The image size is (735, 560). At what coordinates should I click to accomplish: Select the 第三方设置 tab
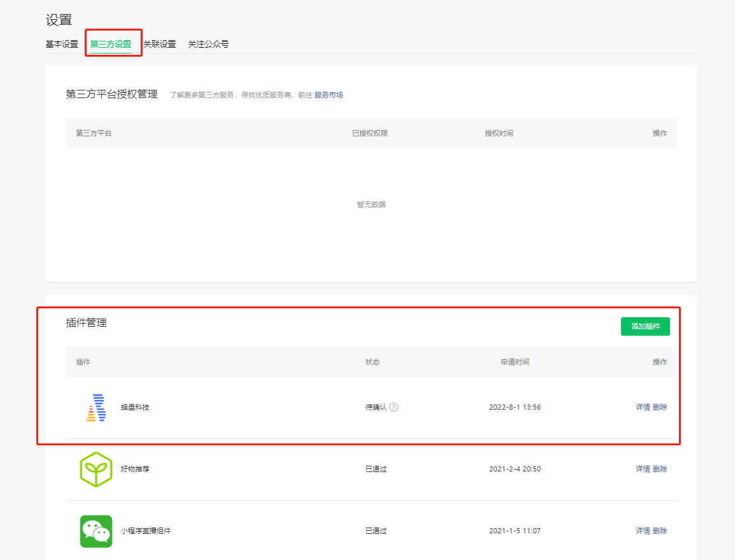[111, 45]
